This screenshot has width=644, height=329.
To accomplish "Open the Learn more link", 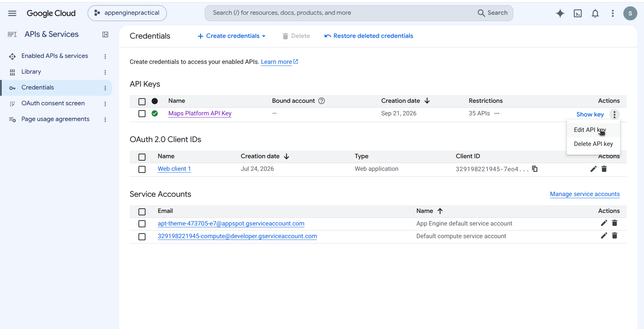I will [279, 62].
